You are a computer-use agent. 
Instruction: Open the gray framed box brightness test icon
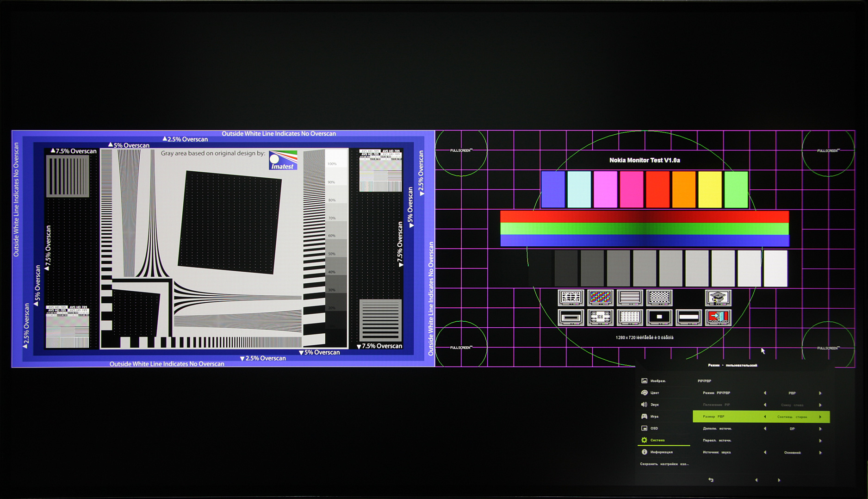(570, 318)
